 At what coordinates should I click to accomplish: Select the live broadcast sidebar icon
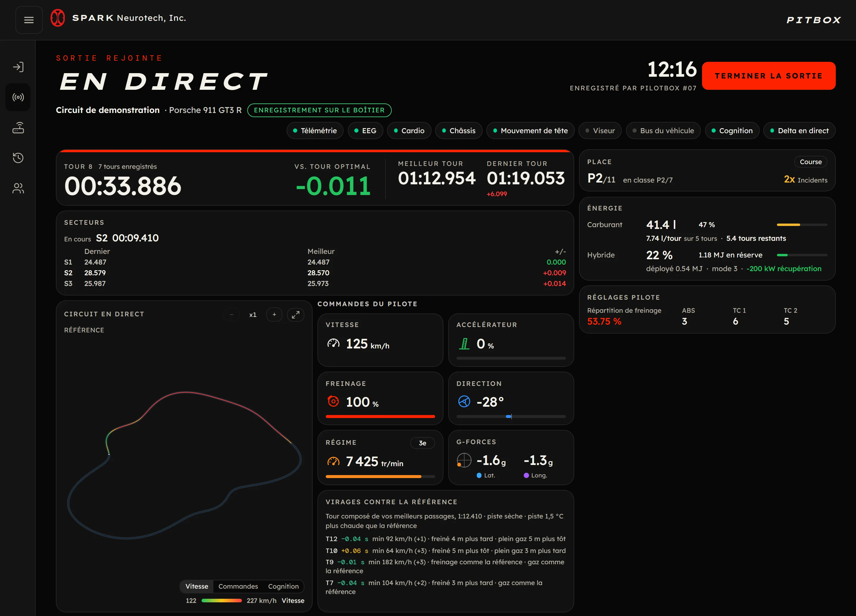[x=18, y=98]
